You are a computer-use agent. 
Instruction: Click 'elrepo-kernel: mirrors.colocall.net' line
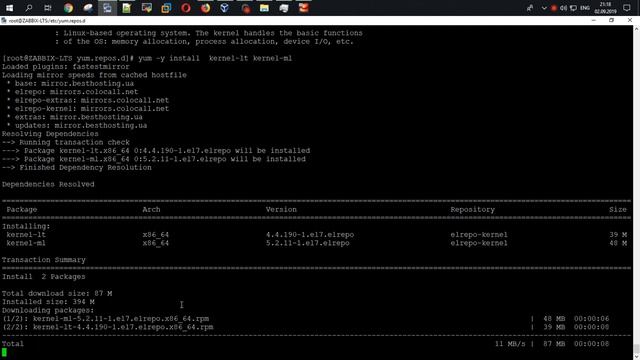pyautogui.click(x=92, y=109)
